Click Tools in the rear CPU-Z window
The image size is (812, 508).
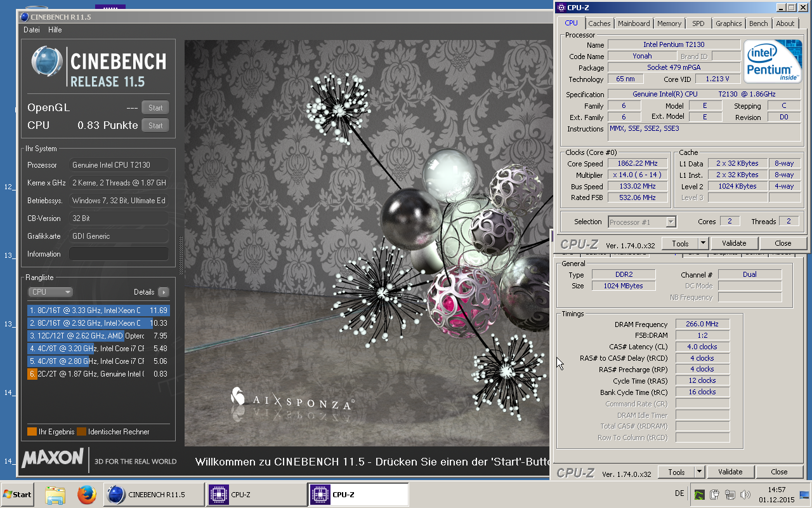point(676,472)
